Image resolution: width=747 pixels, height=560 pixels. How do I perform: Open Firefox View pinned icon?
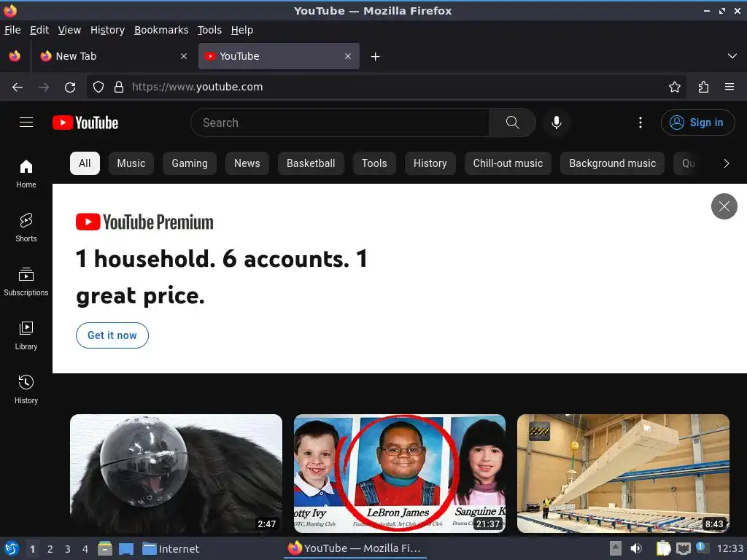pos(15,56)
